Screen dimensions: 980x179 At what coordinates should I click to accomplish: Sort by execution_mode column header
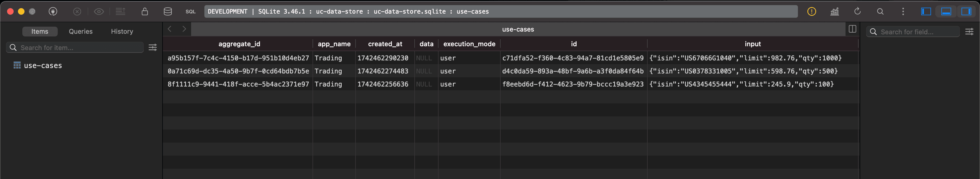click(470, 44)
